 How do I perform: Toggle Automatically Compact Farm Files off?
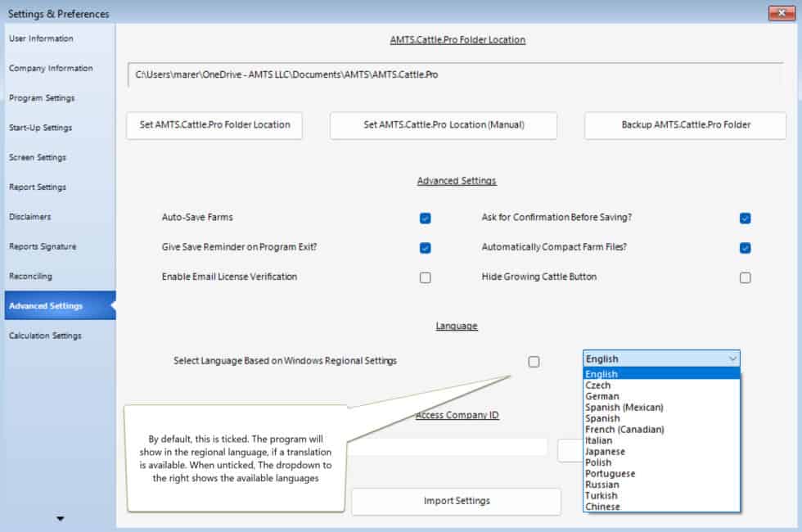click(745, 247)
